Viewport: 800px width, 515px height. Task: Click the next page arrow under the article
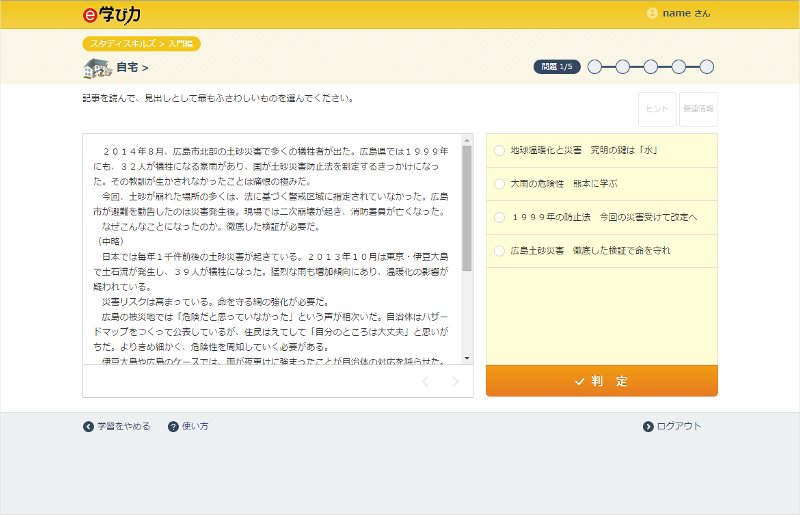455,381
